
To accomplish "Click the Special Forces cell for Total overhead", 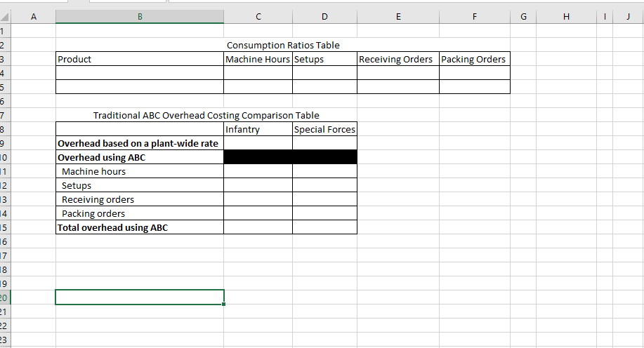I will pos(324,227).
